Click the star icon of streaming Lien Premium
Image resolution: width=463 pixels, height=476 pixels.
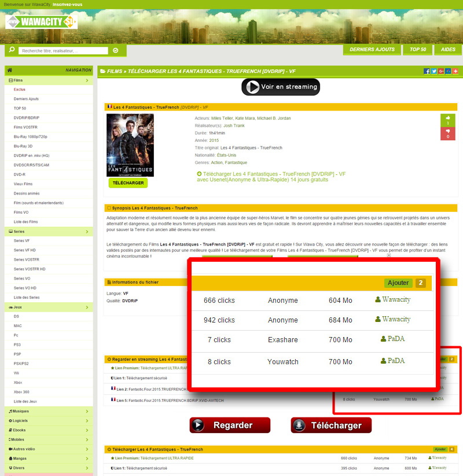pyautogui.click(x=112, y=368)
